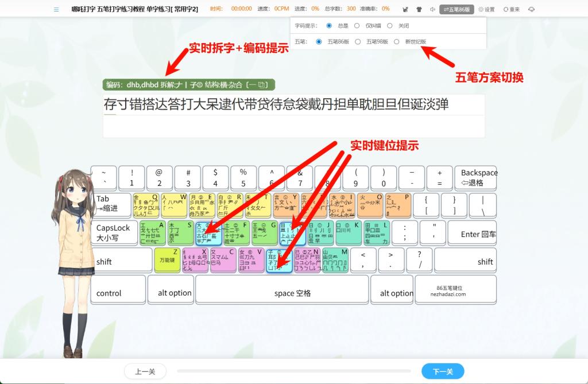The image size is (588, 384).
Task: Open the hamburger menu icon
Action: (56, 9)
